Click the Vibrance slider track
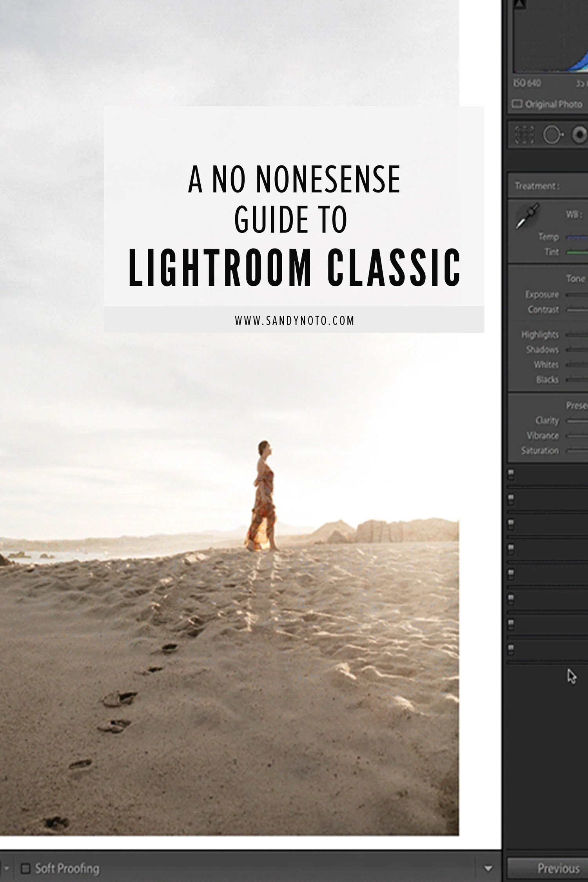This screenshot has height=882, width=588. tap(577, 436)
